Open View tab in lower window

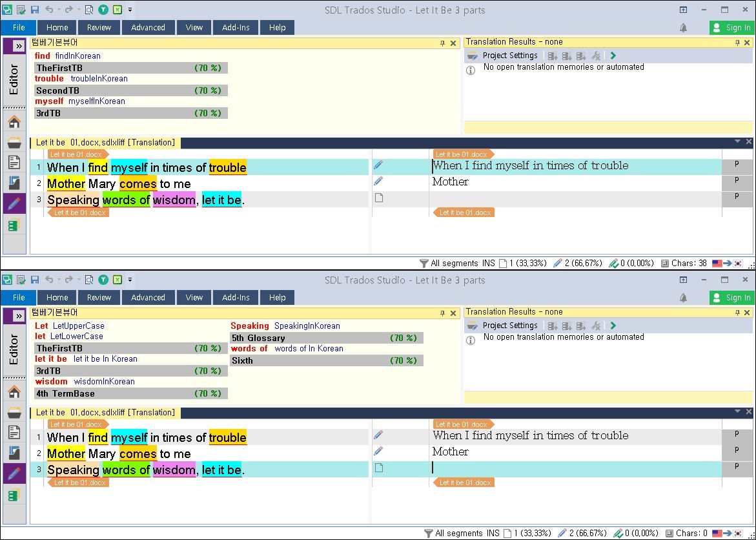point(194,298)
